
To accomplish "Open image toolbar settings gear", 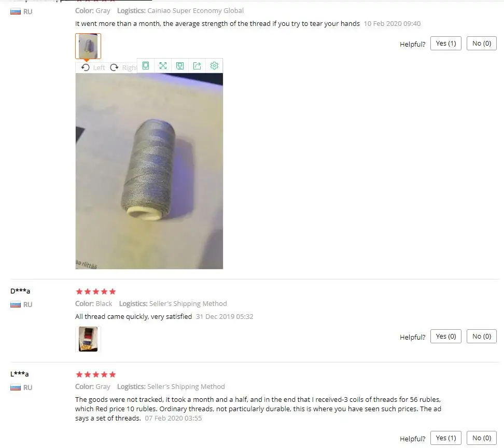I will pyautogui.click(x=214, y=66).
